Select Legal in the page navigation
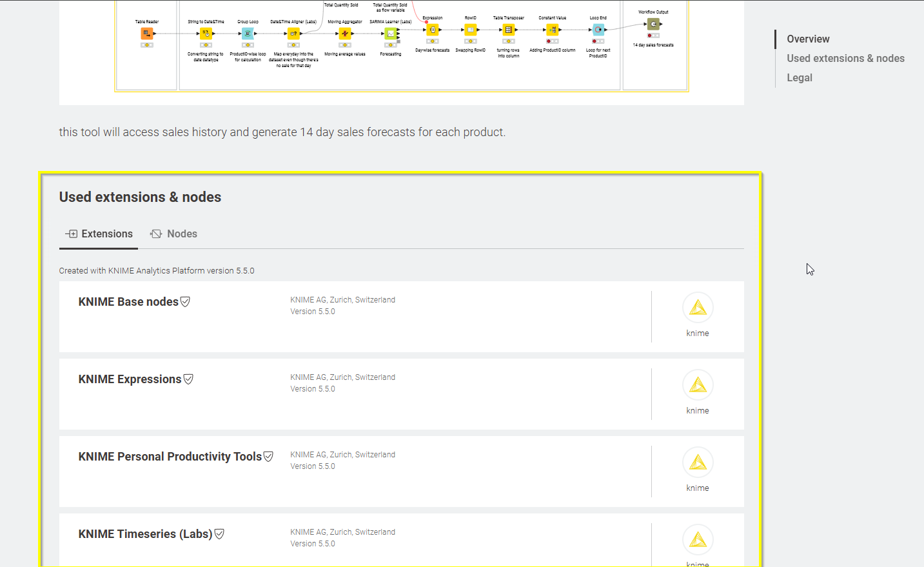Screen dimensions: 924x567 pyautogui.click(x=799, y=78)
